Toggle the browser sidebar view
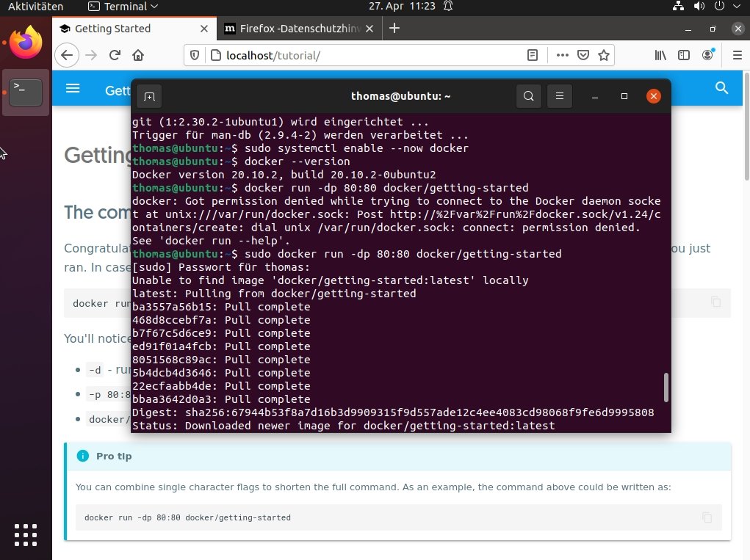The height and width of the screenshot is (560, 750). click(x=683, y=55)
